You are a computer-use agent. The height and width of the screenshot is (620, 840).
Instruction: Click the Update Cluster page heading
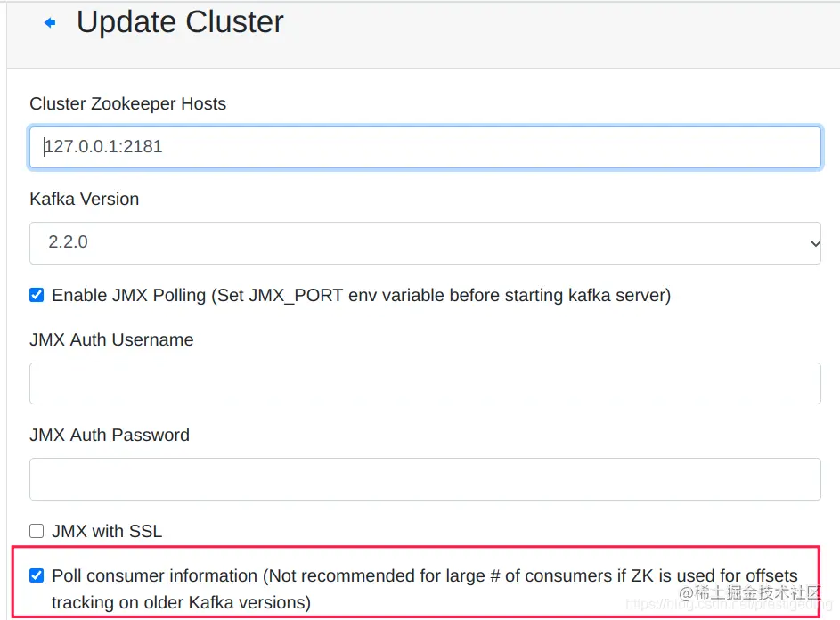180,22
